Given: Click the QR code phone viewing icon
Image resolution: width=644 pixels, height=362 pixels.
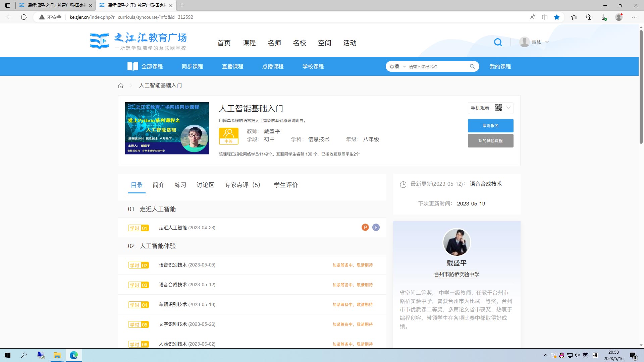Looking at the screenshot, I should click(x=498, y=108).
